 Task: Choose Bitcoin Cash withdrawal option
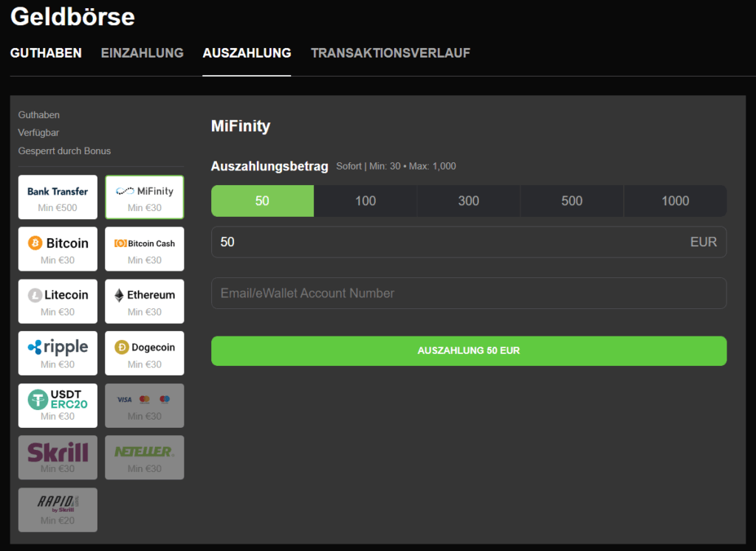click(145, 249)
